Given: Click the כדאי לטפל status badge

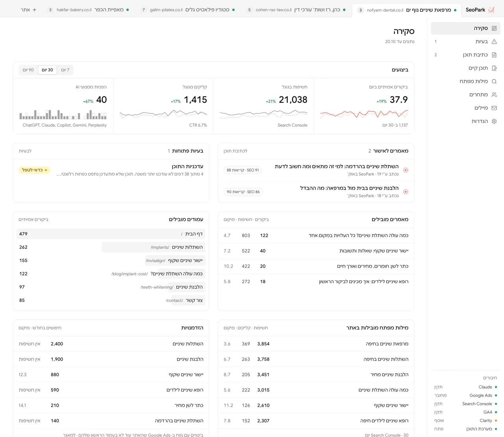Looking at the screenshot, I should [34, 170].
